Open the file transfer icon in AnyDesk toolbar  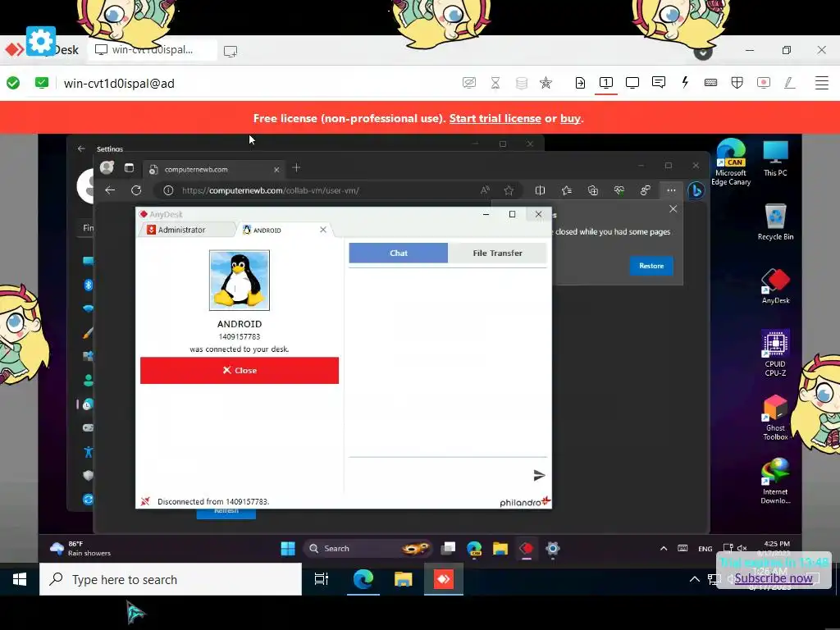click(580, 83)
